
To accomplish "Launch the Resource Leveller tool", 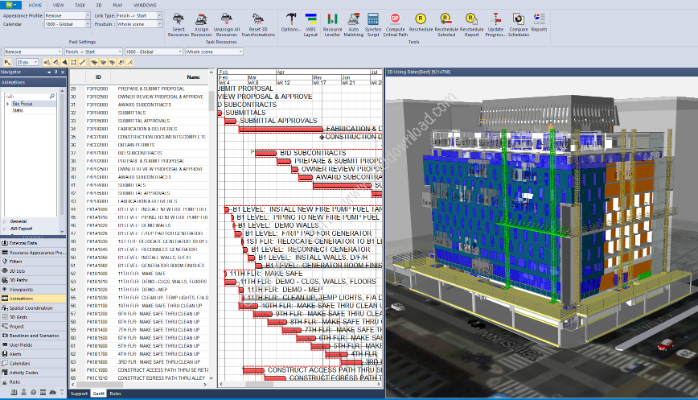I will (332, 24).
